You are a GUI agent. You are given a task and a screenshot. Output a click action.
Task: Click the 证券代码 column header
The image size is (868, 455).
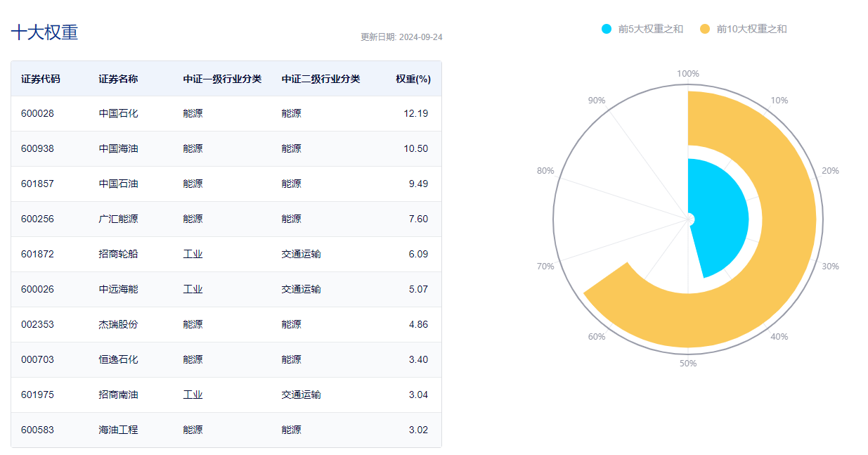coord(41,79)
